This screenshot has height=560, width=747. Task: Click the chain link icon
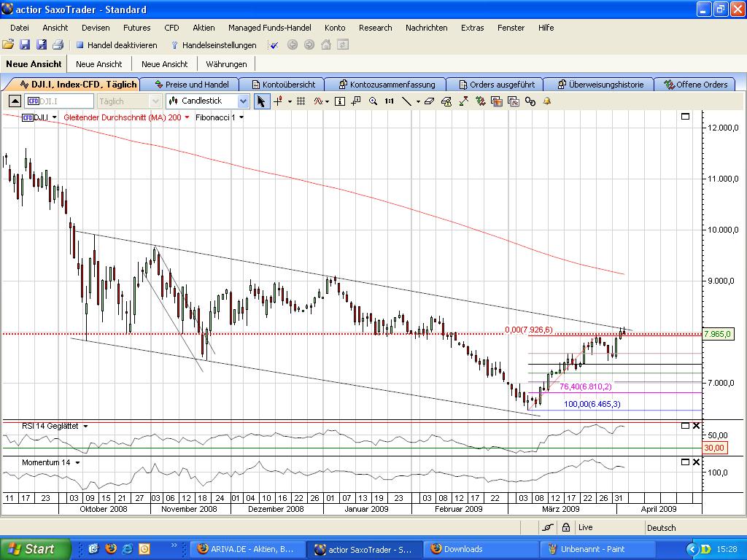coord(530,101)
